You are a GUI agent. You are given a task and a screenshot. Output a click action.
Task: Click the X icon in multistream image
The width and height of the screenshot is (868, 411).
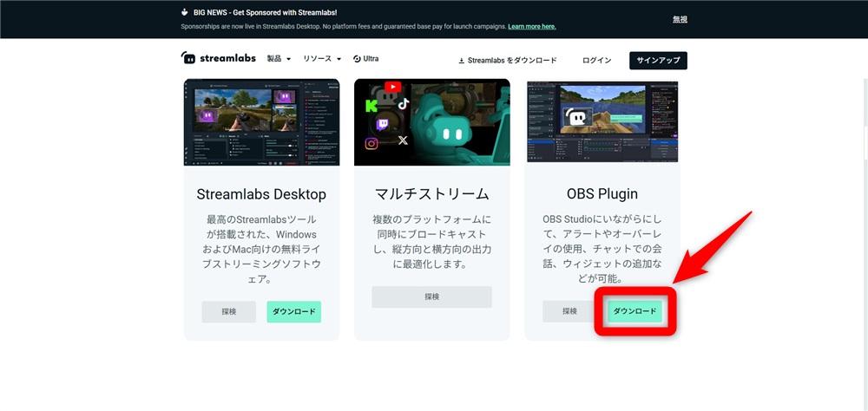(x=403, y=140)
